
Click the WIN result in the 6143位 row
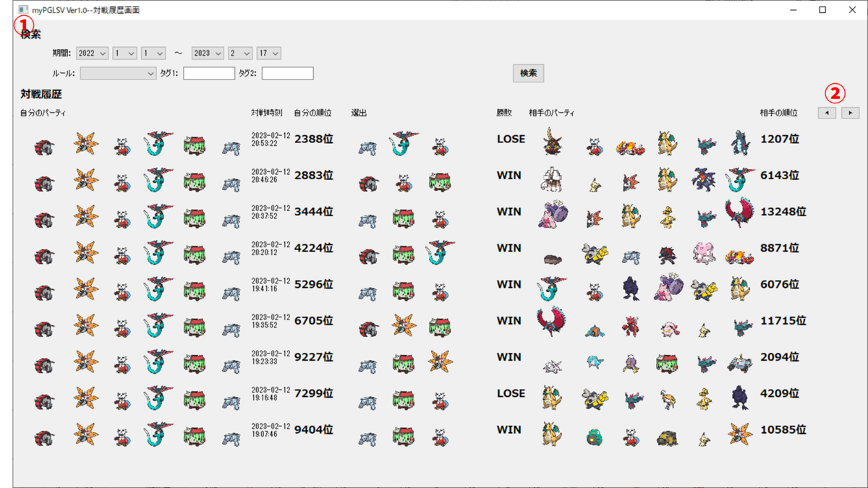509,175
